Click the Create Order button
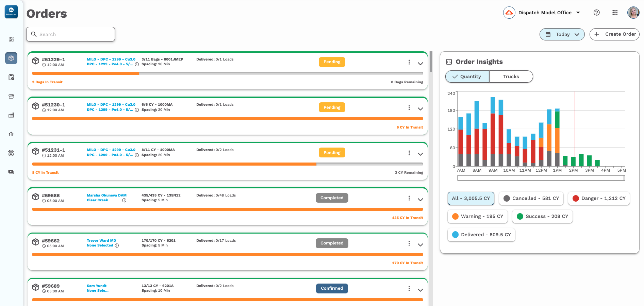This screenshot has width=644, height=306. coord(614,34)
